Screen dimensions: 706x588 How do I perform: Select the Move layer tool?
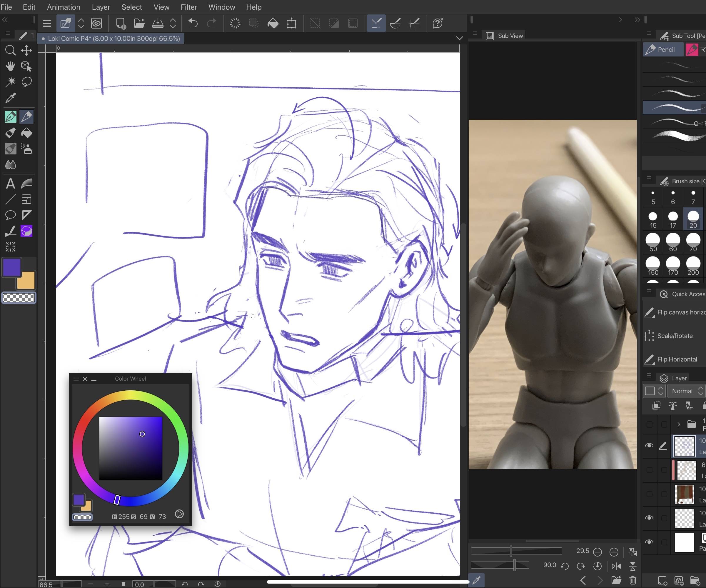coord(26,51)
